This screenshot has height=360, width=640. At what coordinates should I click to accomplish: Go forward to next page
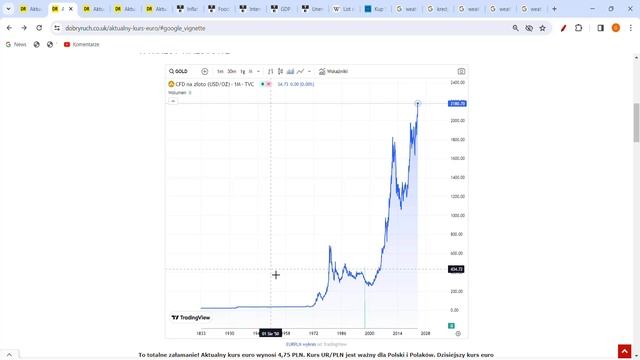[x=24, y=28]
